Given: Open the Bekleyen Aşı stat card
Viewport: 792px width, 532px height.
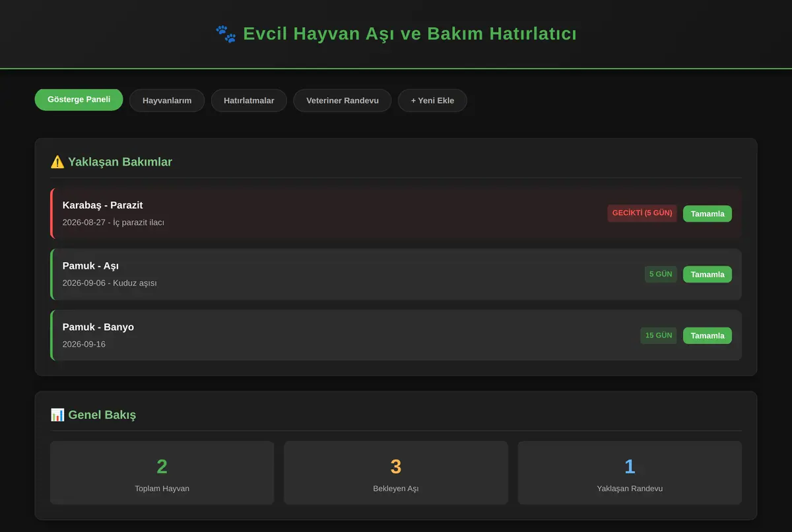Looking at the screenshot, I should (396, 473).
